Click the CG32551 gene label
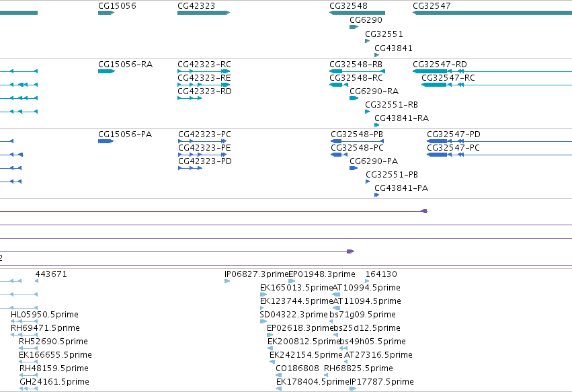The height and width of the screenshot is (392, 572). (384, 34)
